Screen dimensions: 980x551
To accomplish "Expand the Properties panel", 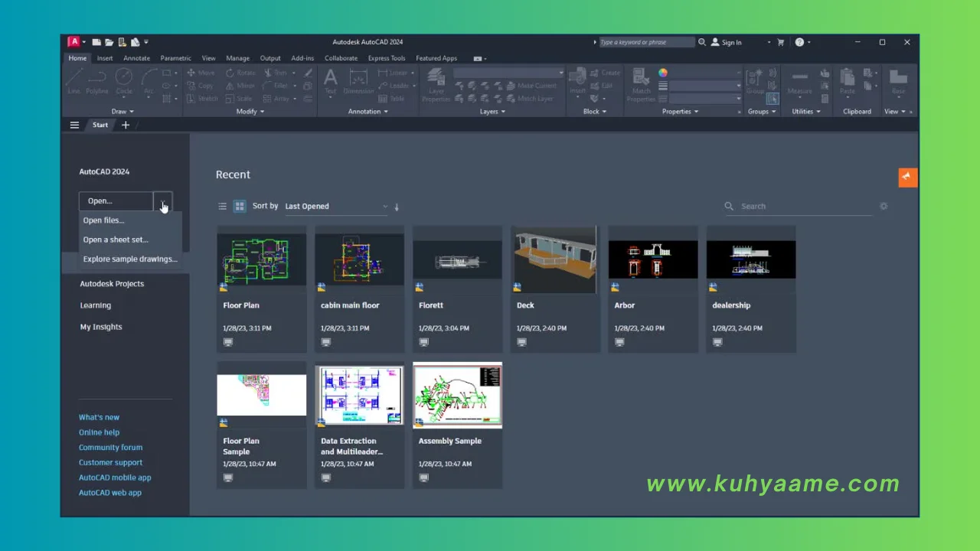I will pyautogui.click(x=681, y=111).
